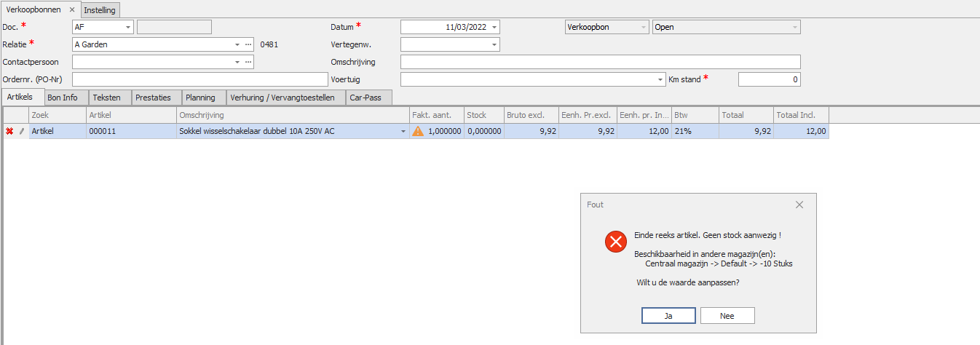This screenshot has height=345, width=980.
Task: Click the Artikel cell in Zoek column
Action: point(58,132)
